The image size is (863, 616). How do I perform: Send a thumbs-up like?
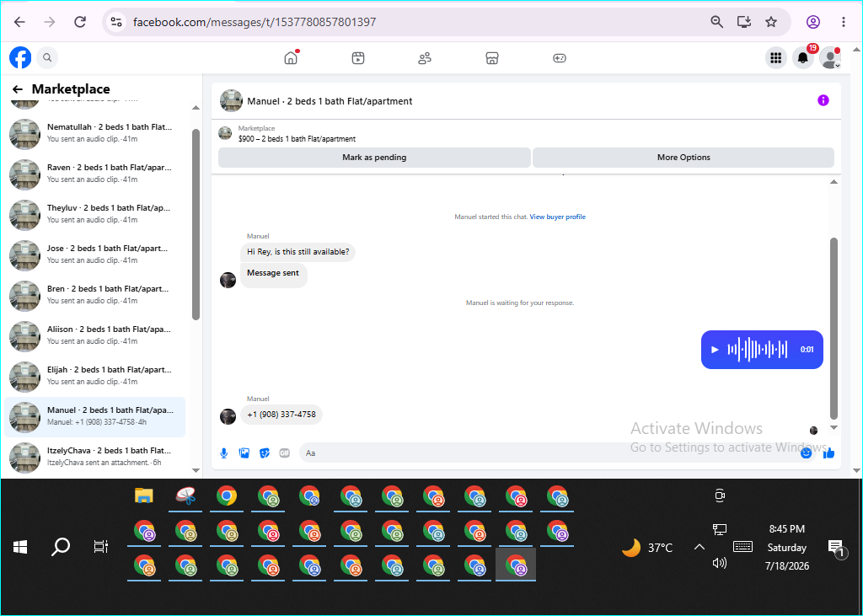click(x=829, y=453)
